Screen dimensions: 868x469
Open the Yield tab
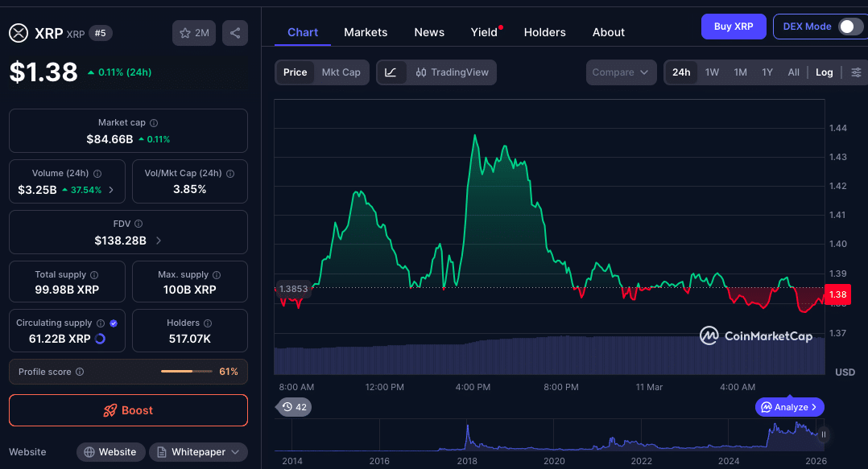click(x=485, y=33)
